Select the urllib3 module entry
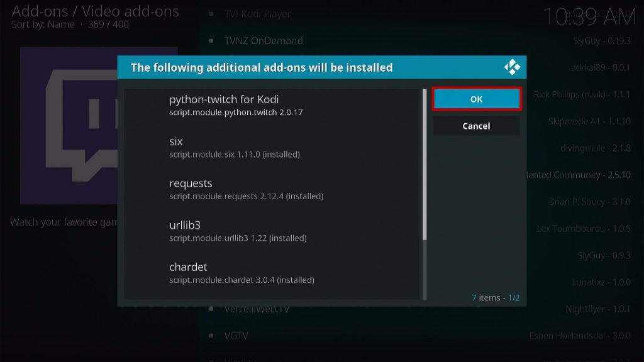 [x=272, y=231]
